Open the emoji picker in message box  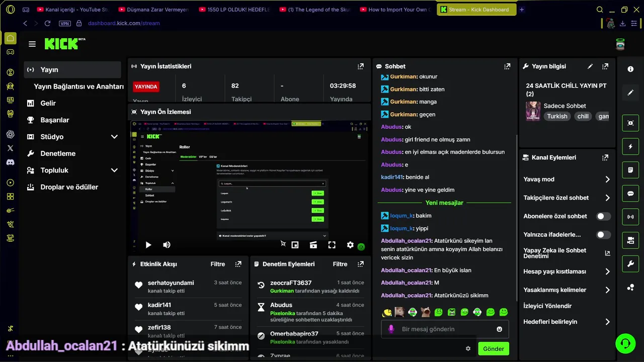pyautogui.click(x=499, y=329)
